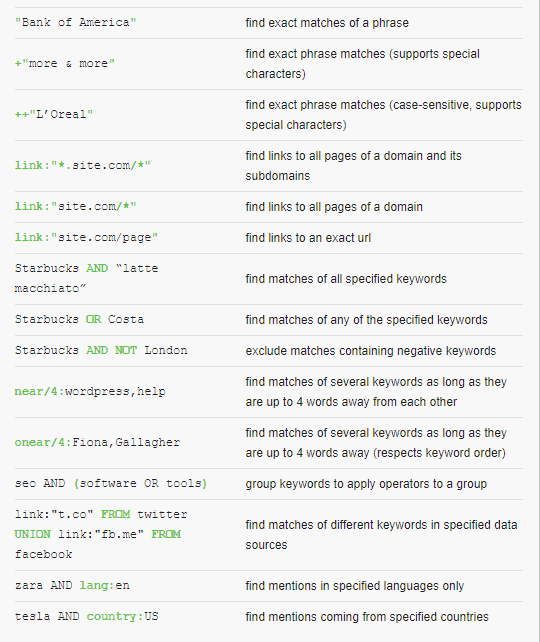Select the AND NOT operator before London
The image size is (540, 642).
[111, 350]
